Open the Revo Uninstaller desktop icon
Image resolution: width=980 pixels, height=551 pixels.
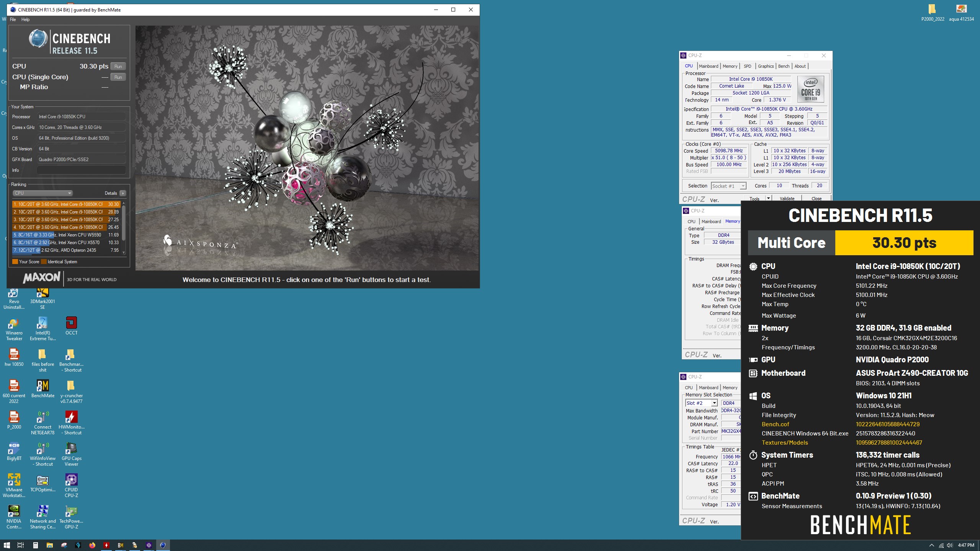coord(14,298)
